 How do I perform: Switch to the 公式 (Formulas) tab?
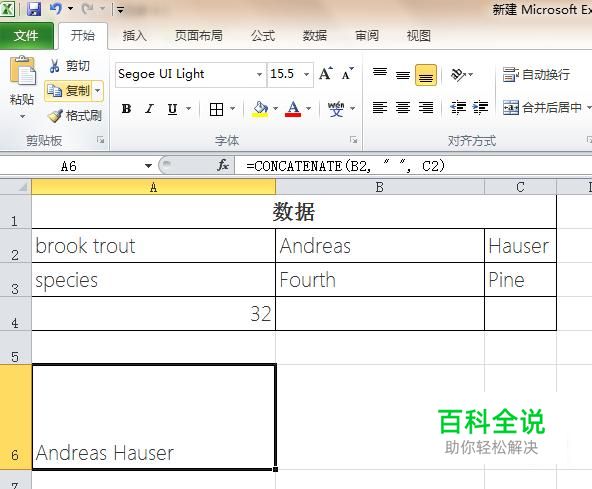click(263, 36)
